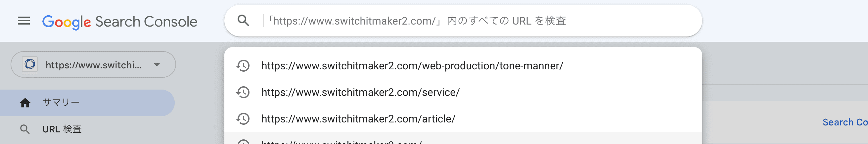The image size is (868, 144).
Task: Click history icon for the service URL
Action: coord(243,92)
